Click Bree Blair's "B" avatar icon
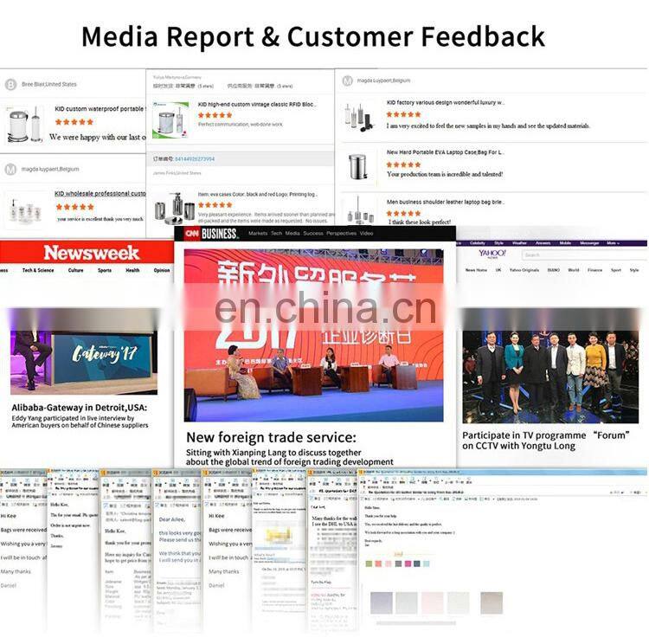Viewport: 649px width, 644px height. pos(11,84)
